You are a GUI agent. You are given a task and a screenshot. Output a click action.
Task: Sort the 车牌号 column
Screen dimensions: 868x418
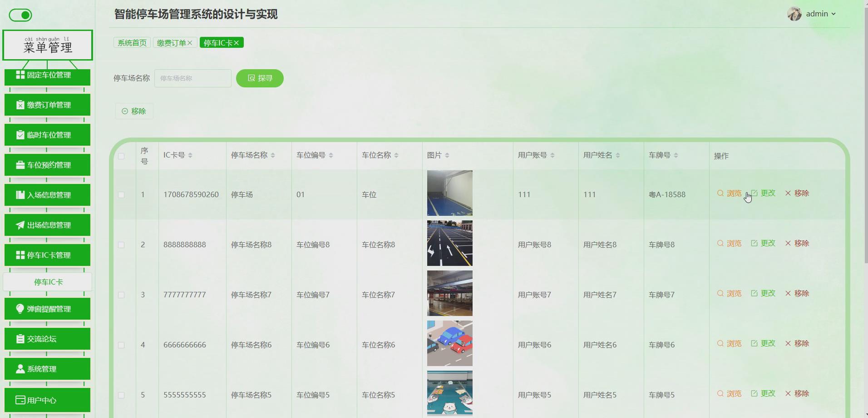tap(676, 154)
